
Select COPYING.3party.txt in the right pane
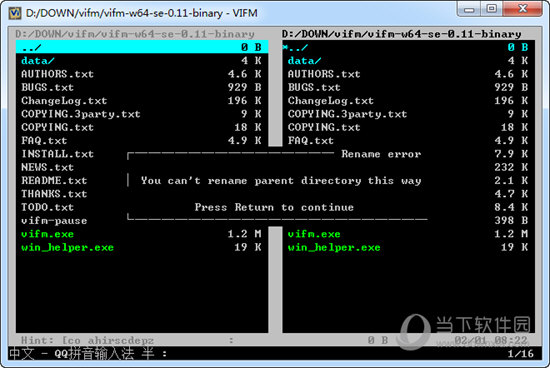(x=347, y=114)
